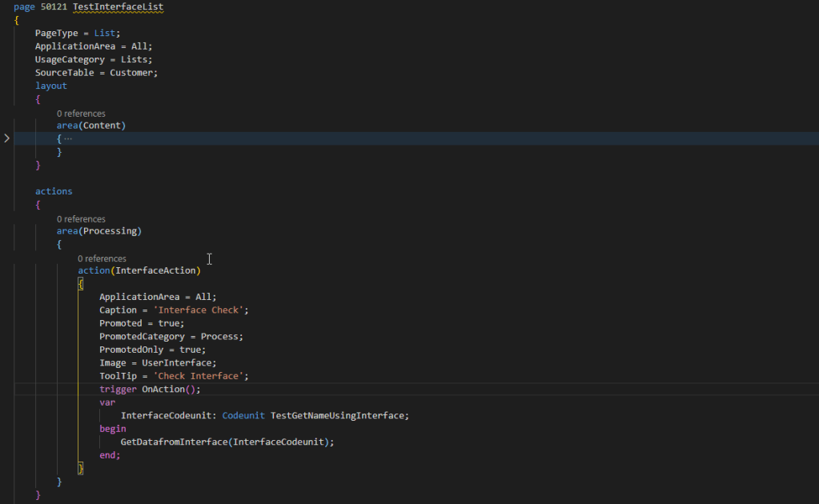Viewport: 819px width, 504px height.
Task: Click the folded code ellipsis after the brace
Action: point(68,138)
